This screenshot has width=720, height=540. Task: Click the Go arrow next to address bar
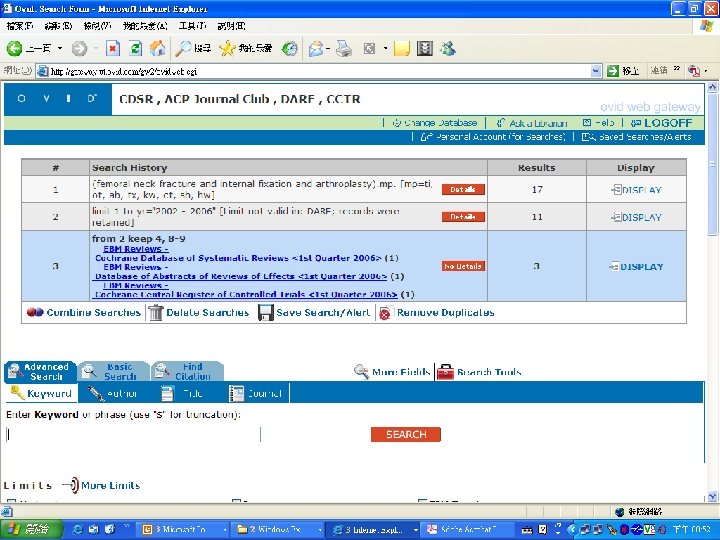point(613,71)
